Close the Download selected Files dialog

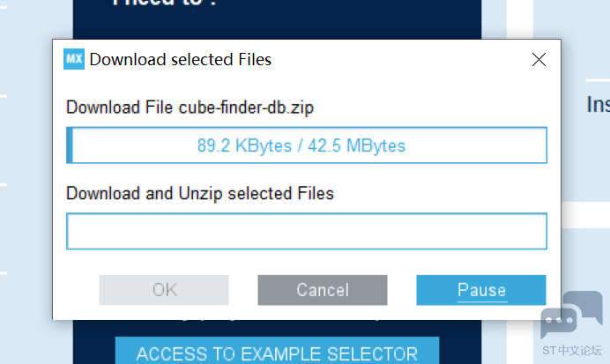tap(539, 60)
